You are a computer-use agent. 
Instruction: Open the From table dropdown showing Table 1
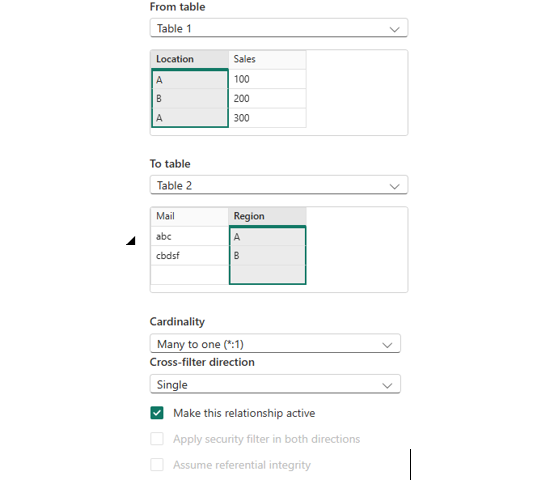tap(279, 28)
